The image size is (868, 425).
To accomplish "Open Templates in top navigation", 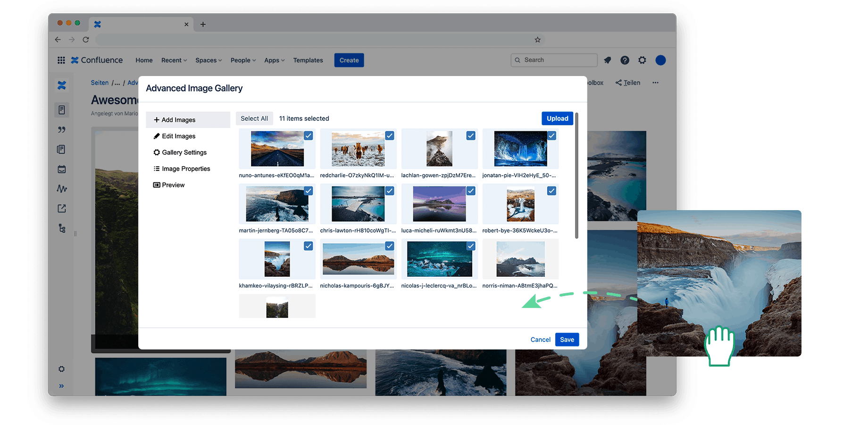I will [308, 60].
